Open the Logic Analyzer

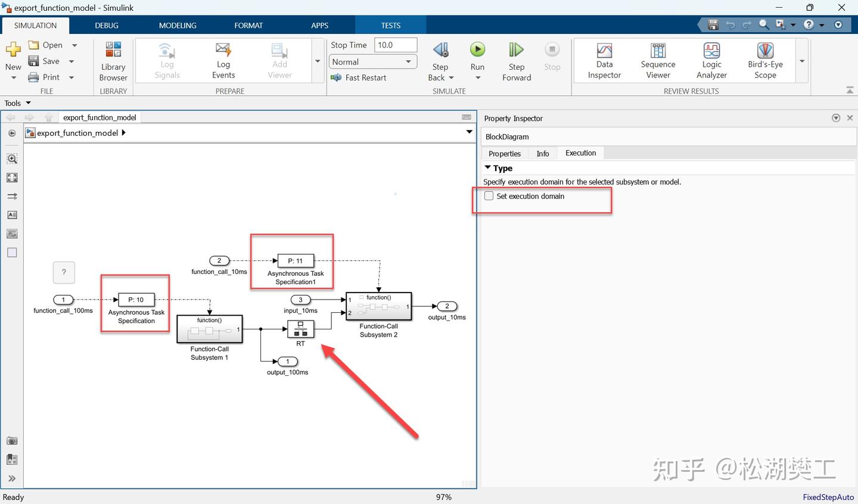point(711,61)
